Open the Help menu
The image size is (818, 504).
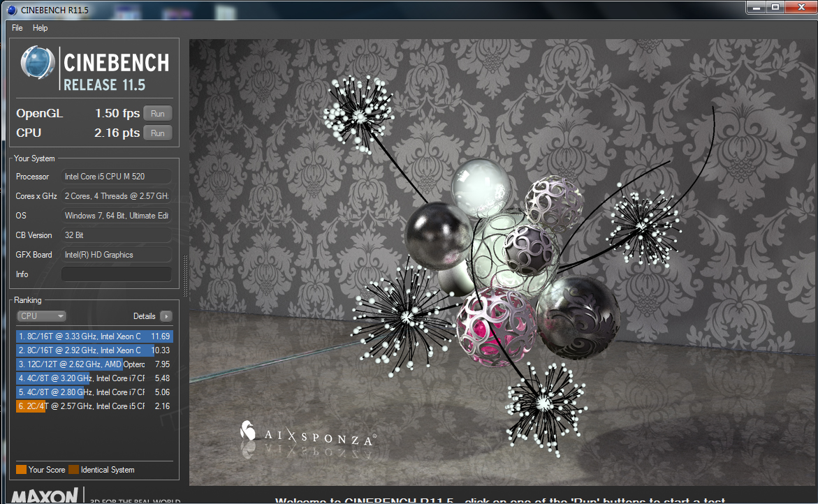coord(41,28)
